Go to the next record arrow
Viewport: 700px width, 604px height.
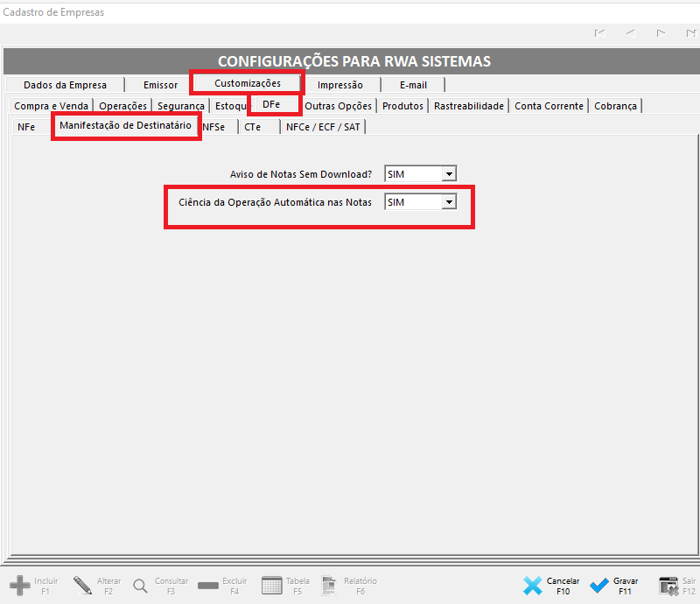pos(661,33)
